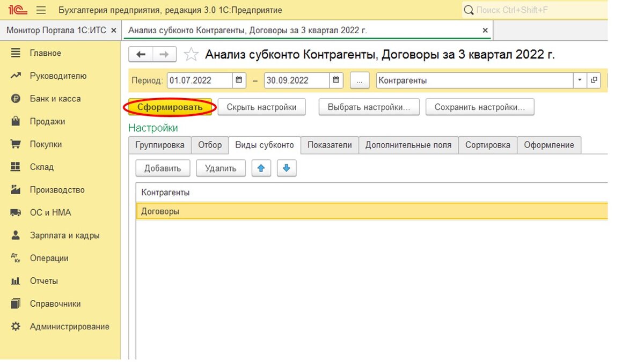Switch to Монитор Портала 1С:ИТС tab
Image resolution: width=644 pixels, height=362 pixels.
56,31
